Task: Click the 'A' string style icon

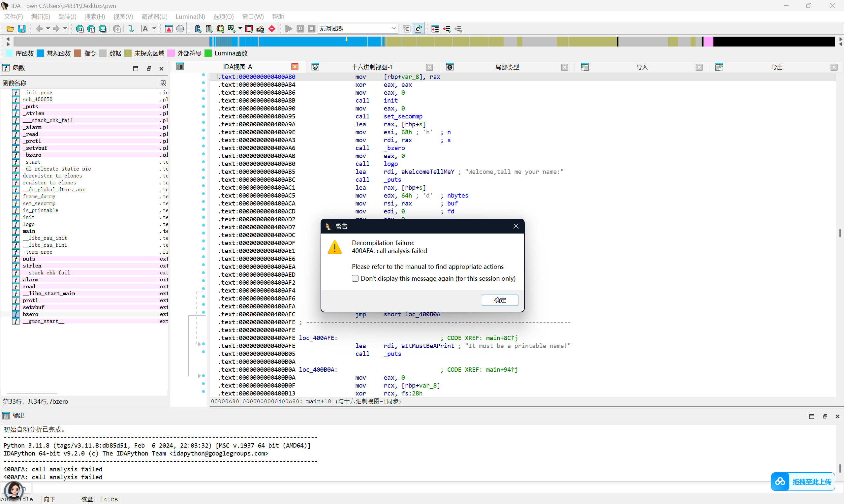Action: (x=145, y=29)
